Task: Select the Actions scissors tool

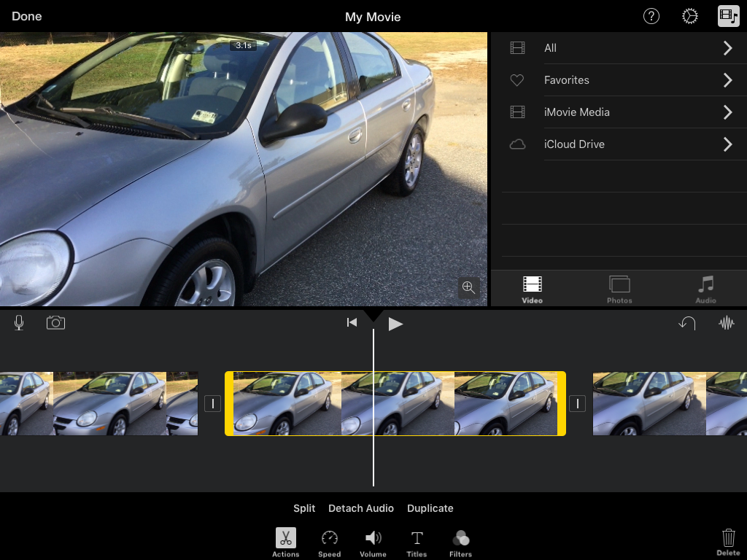Action: 286,542
